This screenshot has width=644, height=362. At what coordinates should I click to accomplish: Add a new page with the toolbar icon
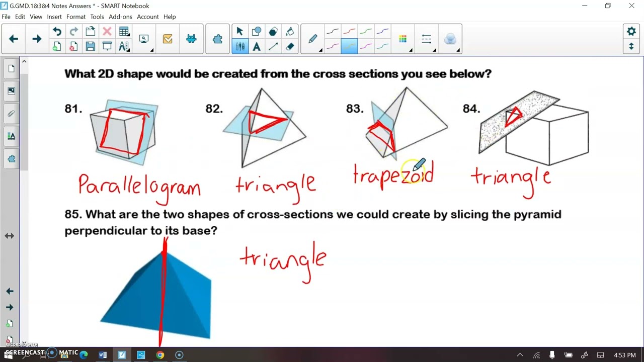57,46
